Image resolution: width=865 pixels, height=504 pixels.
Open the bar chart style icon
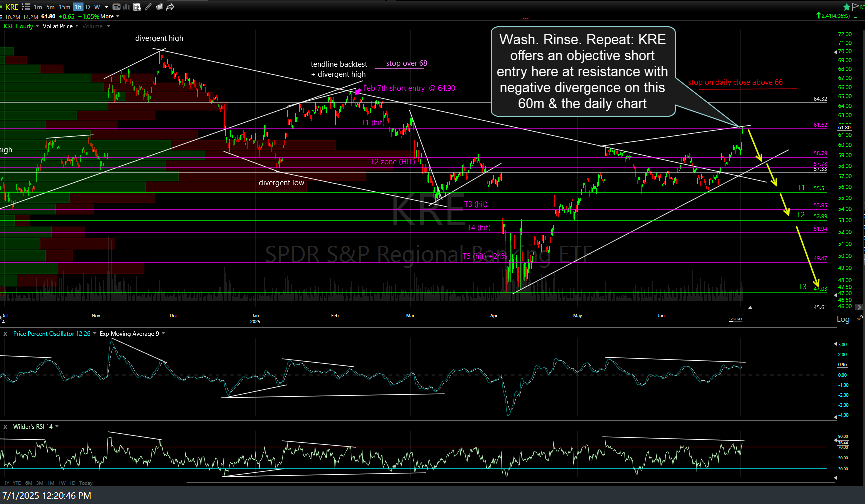pyautogui.click(x=126, y=7)
